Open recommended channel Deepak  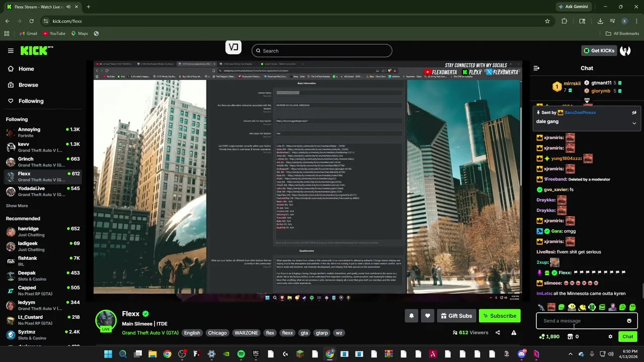click(x=43, y=276)
